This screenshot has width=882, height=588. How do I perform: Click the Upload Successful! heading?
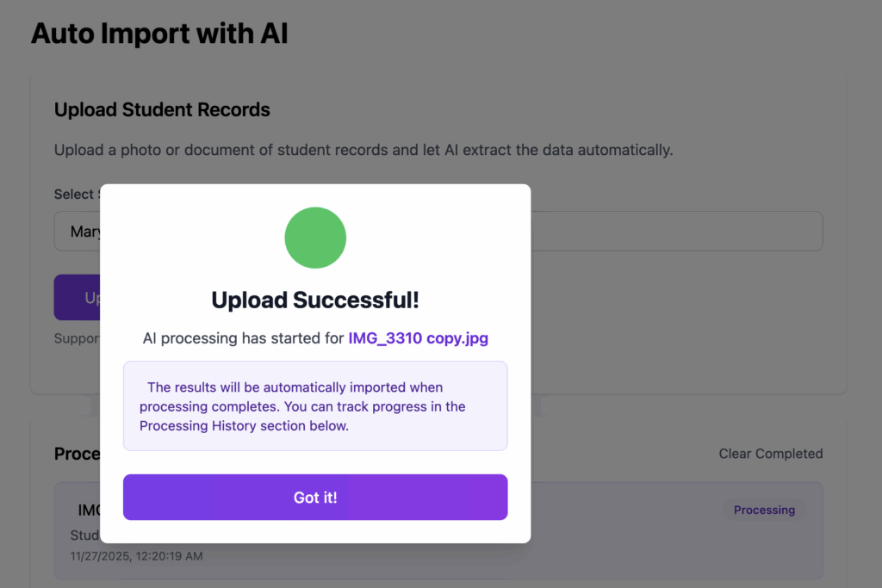pos(315,300)
